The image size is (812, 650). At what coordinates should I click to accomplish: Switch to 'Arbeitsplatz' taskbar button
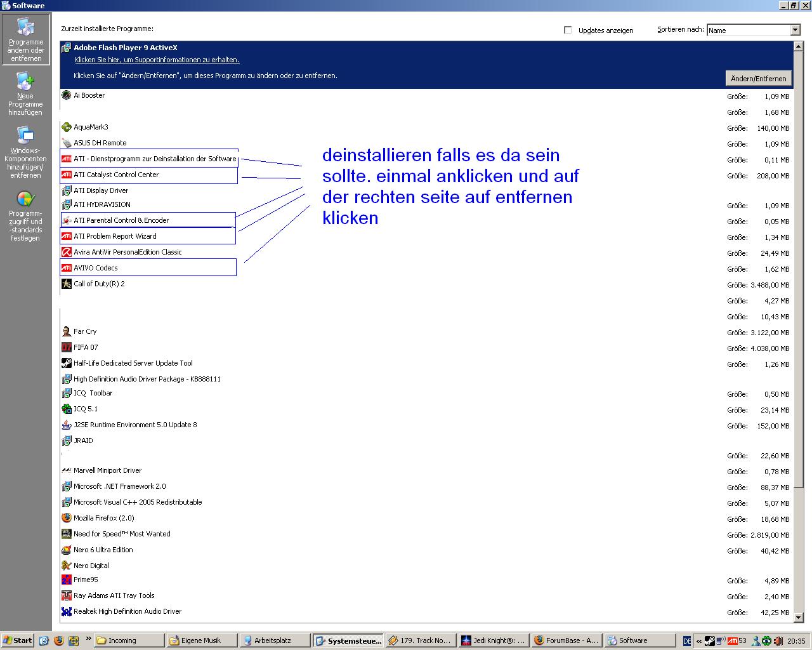(275, 640)
